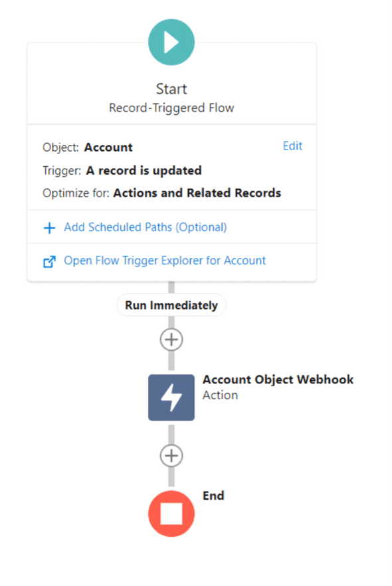The height and width of the screenshot is (586, 392).
Task: Open Flow Trigger Explorer for Account
Action: 165,260
